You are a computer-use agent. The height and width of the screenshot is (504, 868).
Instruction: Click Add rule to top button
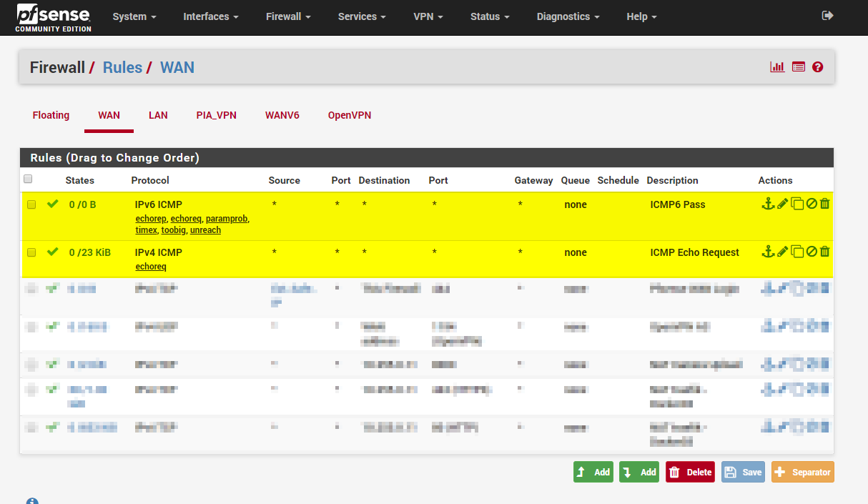point(593,472)
